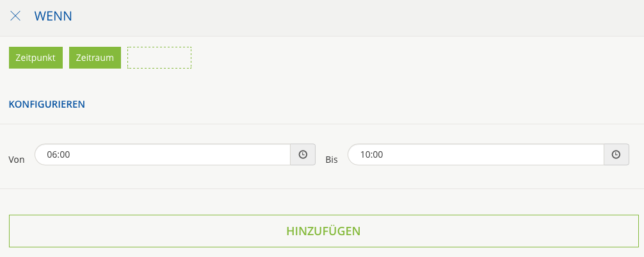Expand the end time dropdown via clock button
The height and width of the screenshot is (257, 644).
(616, 154)
